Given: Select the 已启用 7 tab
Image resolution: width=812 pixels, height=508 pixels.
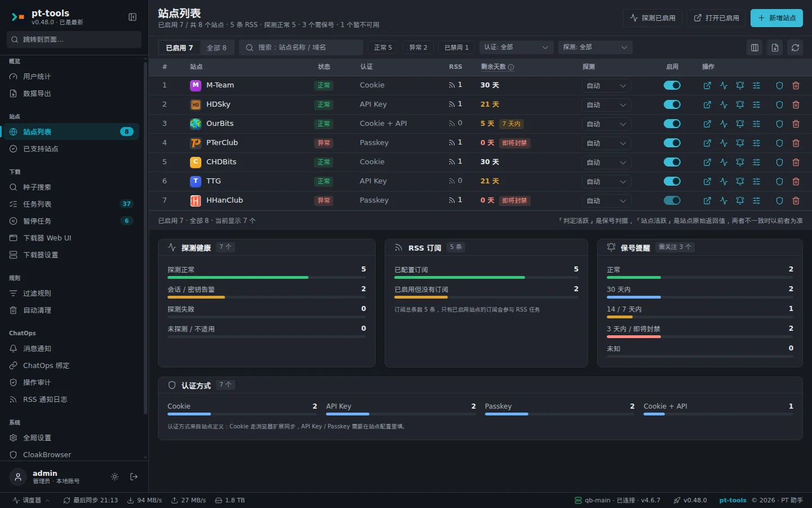Looking at the screenshot, I should click(x=179, y=48).
